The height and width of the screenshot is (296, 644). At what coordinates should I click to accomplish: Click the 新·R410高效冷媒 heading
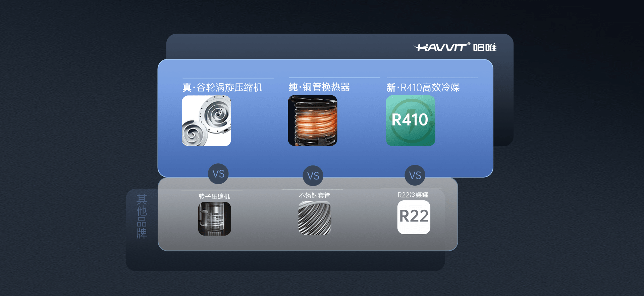[423, 88]
